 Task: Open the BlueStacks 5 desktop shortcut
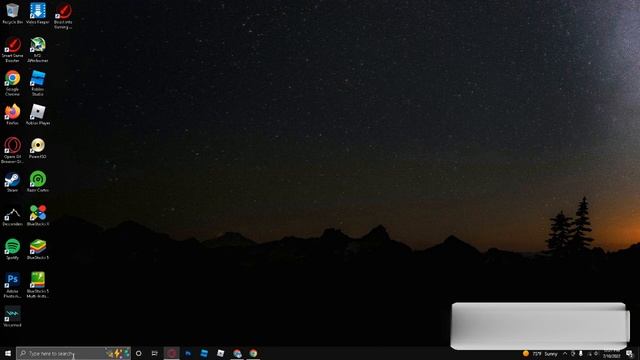(x=38, y=249)
